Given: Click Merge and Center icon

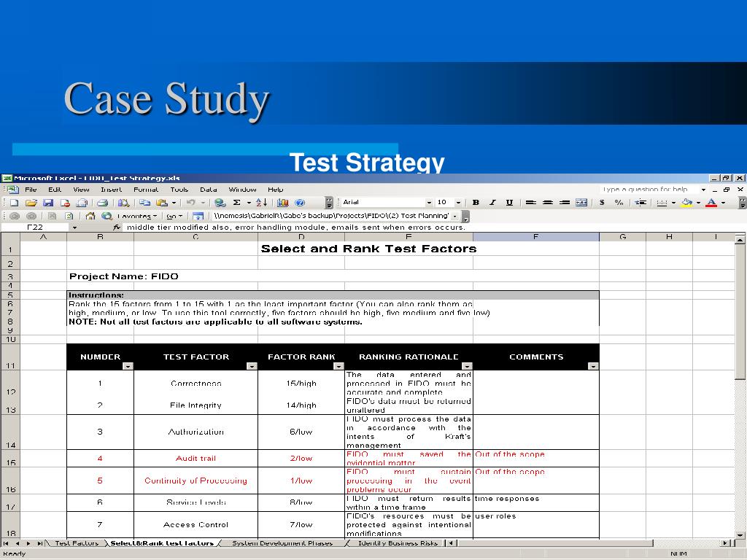Looking at the screenshot, I should pyautogui.click(x=581, y=203).
